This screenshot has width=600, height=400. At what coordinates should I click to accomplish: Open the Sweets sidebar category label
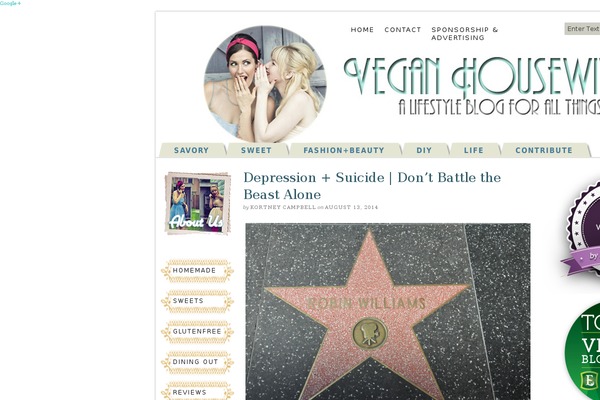tap(197, 301)
